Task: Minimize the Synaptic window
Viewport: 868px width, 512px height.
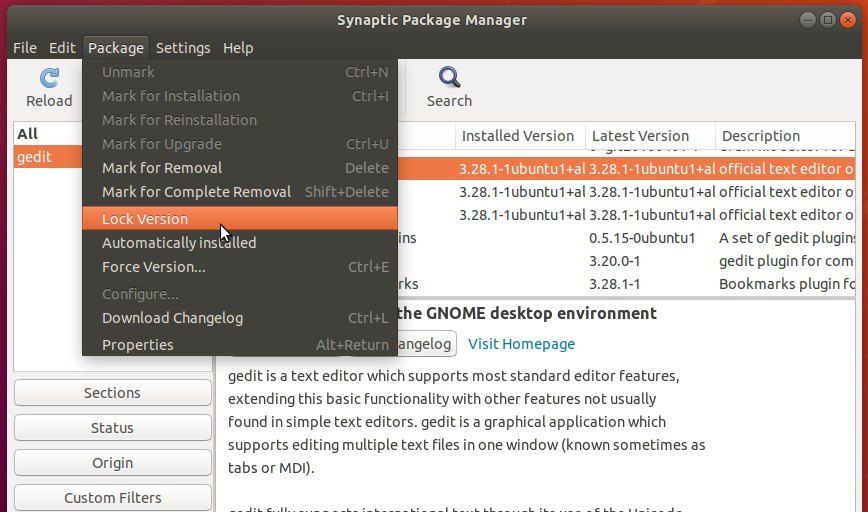Action: [x=808, y=20]
